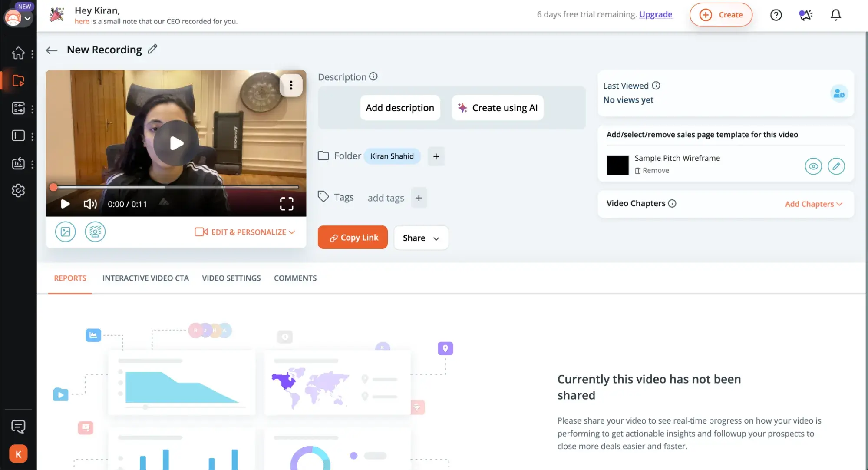Screen dimensions: 868x470
Task: Open the announcements megaphone icon
Action: point(806,15)
